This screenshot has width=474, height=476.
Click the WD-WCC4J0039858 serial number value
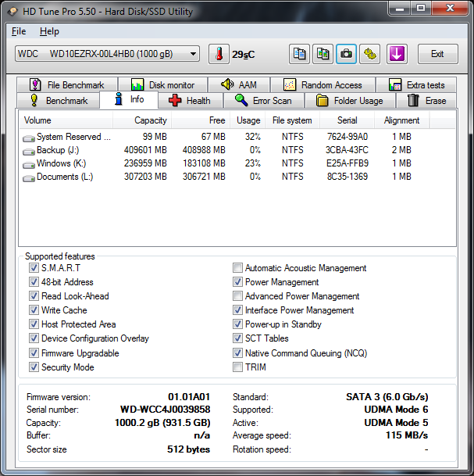click(166, 410)
